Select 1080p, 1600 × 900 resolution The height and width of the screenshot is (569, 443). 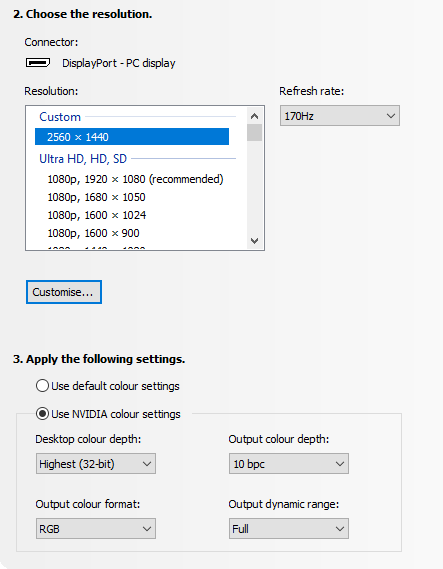pyautogui.click(x=94, y=233)
